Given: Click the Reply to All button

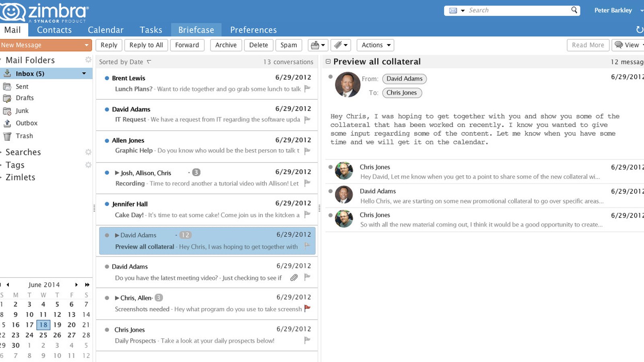Looking at the screenshot, I should click(146, 45).
